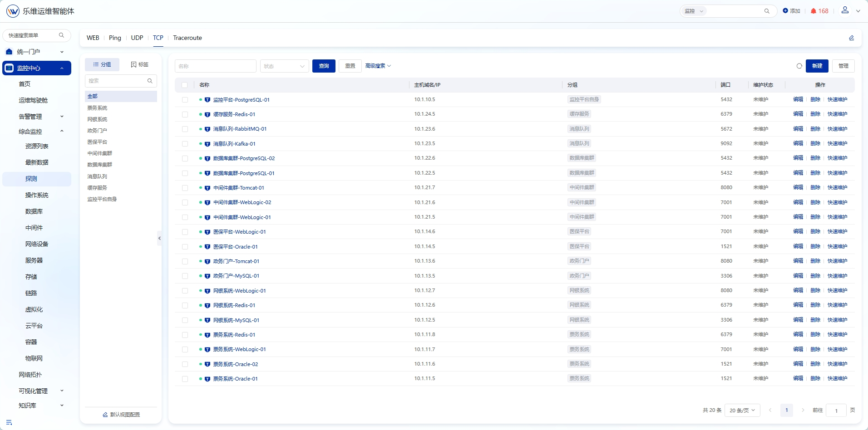Expand 高级搜索 options
Screen dimensions: 868x430
378,66
